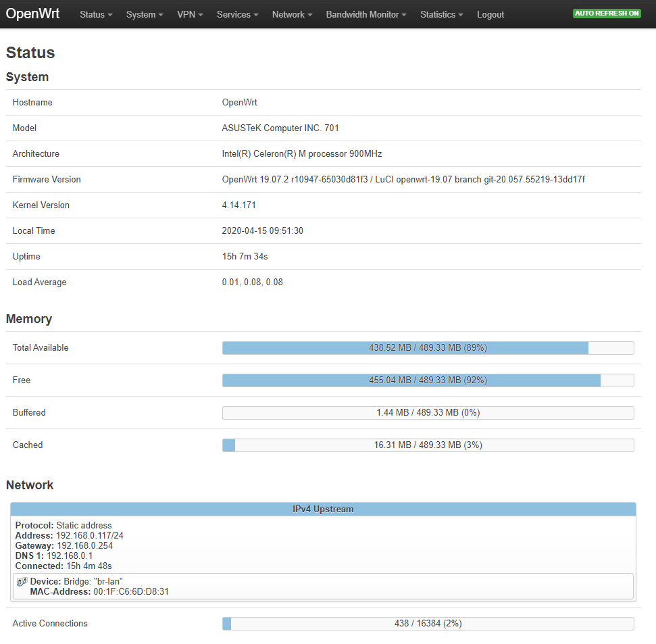Click the Total Available memory bar
Image resolution: width=656 pixels, height=644 pixels.
pyautogui.click(x=428, y=348)
